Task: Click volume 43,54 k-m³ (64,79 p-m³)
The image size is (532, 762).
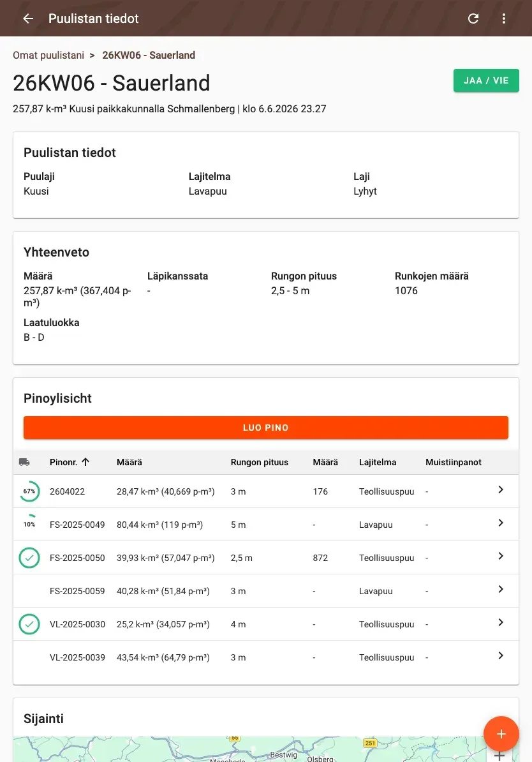Action: pos(163,657)
